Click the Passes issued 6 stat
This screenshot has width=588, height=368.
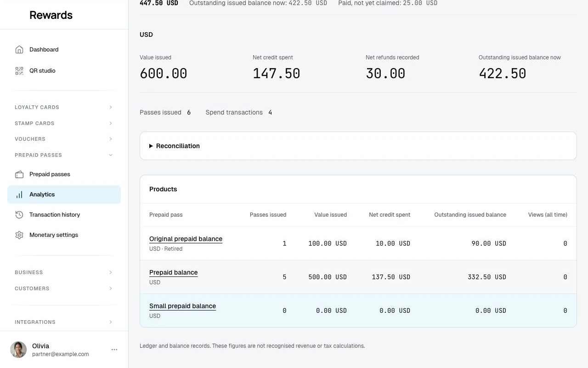pos(165,112)
